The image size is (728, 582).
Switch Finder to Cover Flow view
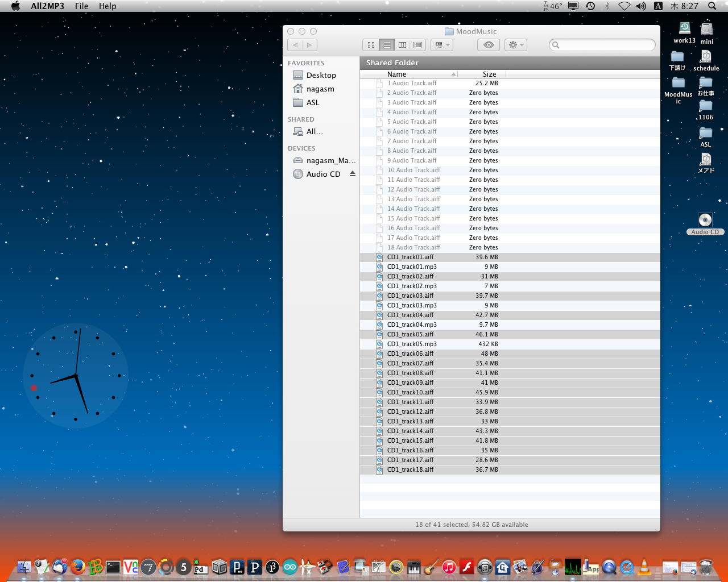pyautogui.click(x=418, y=45)
